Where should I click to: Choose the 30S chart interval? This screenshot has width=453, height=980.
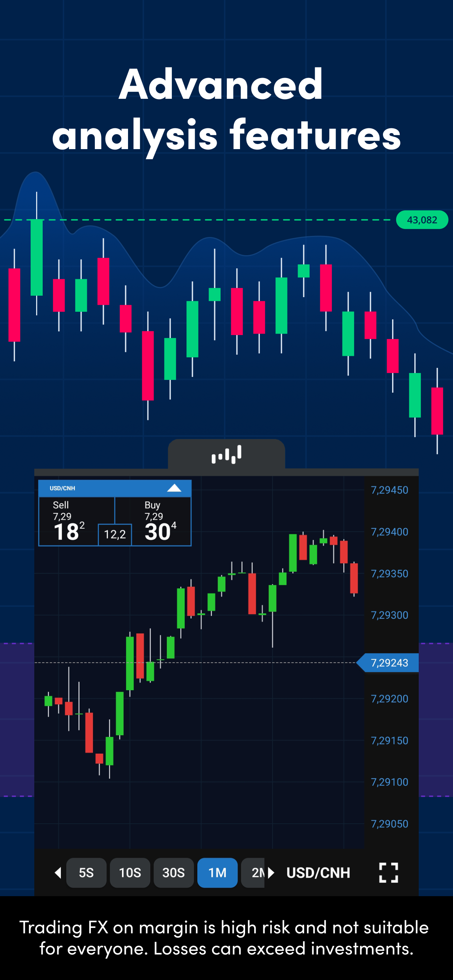[x=174, y=872]
